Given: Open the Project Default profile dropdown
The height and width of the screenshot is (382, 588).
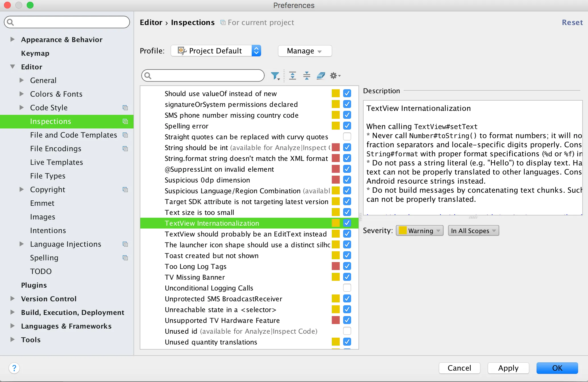Looking at the screenshot, I should pos(216,51).
